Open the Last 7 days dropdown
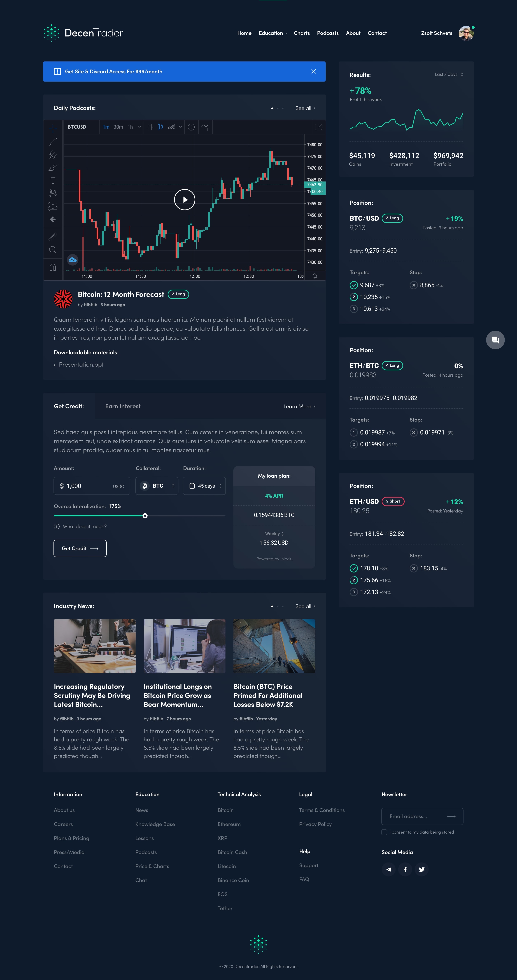The image size is (517, 980). click(449, 75)
